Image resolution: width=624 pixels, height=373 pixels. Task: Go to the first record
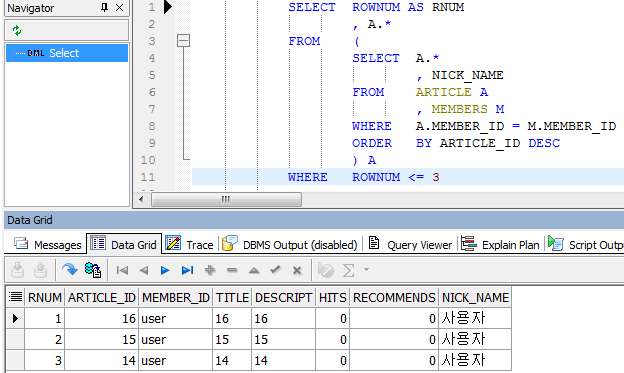(122, 271)
